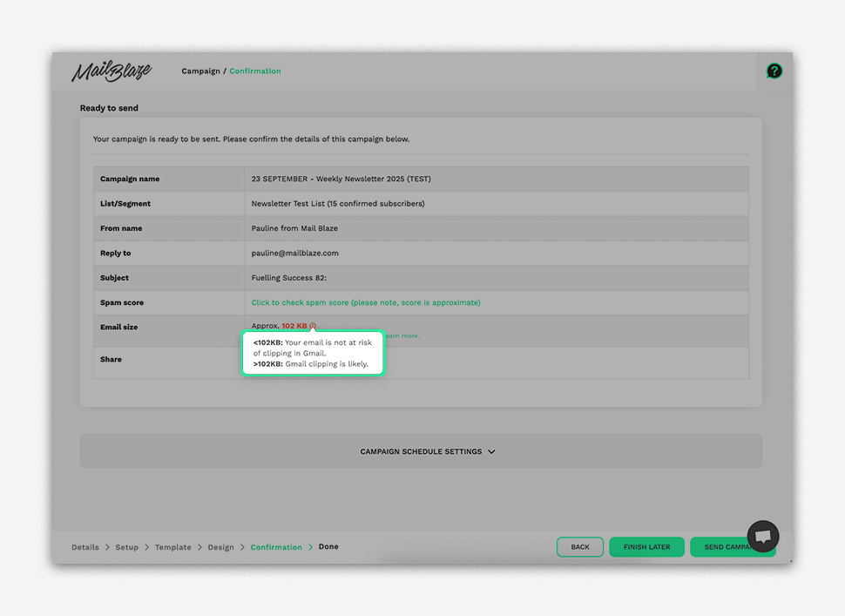
Task: Select the Confirmation step in the footer
Action: (276, 547)
